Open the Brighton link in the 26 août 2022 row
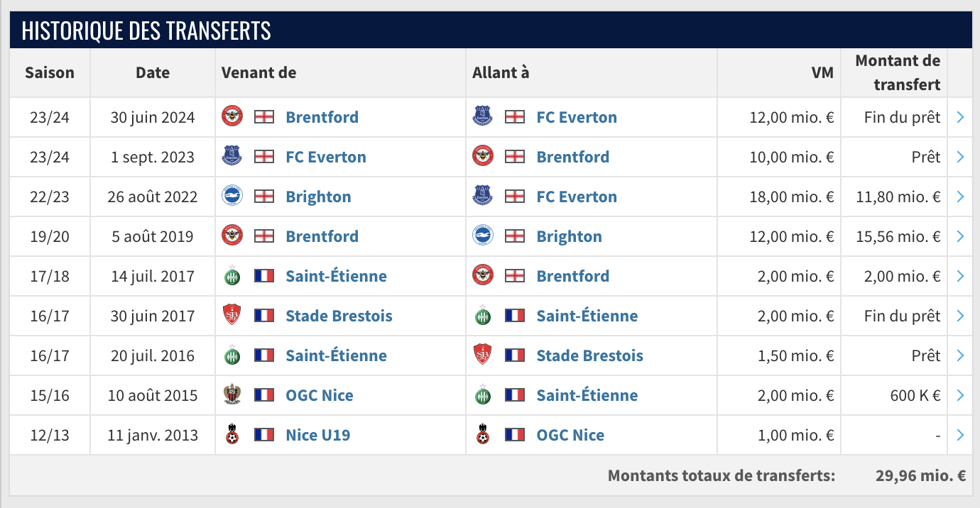Screen dimensions: 980x508 tap(318, 197)
